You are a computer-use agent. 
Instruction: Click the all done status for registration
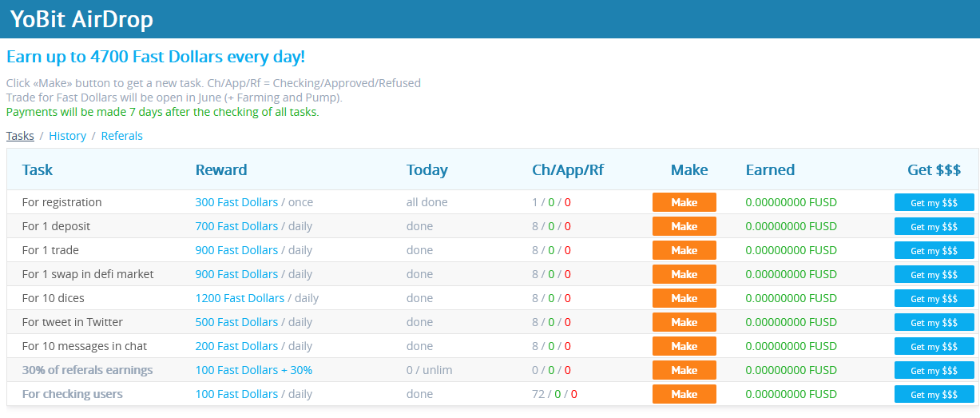(427, 202)
